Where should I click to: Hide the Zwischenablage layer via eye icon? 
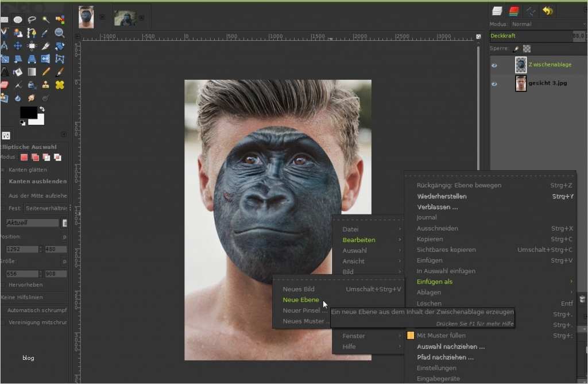click(494, 66)
